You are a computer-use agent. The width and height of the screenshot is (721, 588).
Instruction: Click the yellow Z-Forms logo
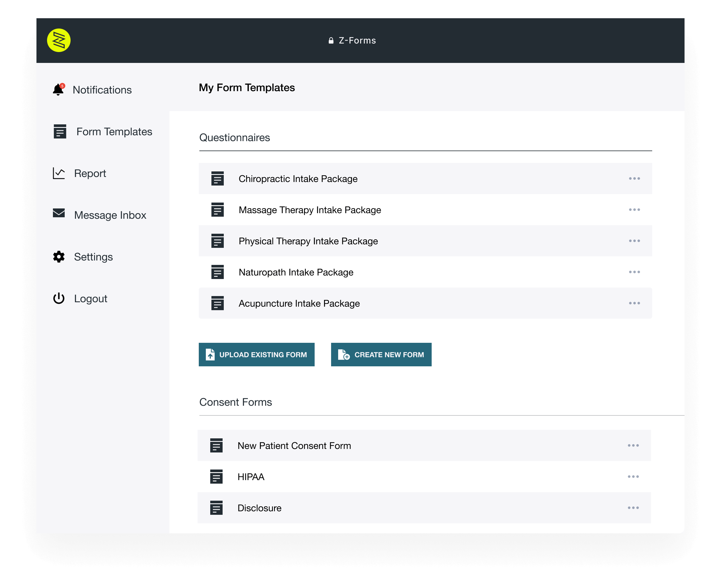59,40
